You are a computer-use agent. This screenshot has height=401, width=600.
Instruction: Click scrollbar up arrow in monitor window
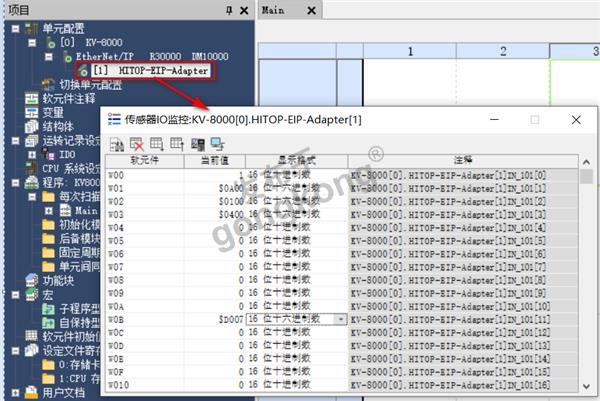586,162
